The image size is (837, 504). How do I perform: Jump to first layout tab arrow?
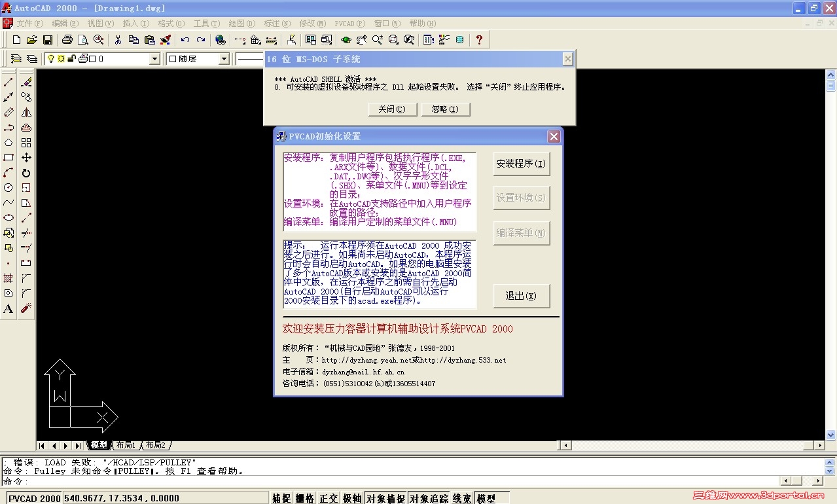[x=42, y=446]
